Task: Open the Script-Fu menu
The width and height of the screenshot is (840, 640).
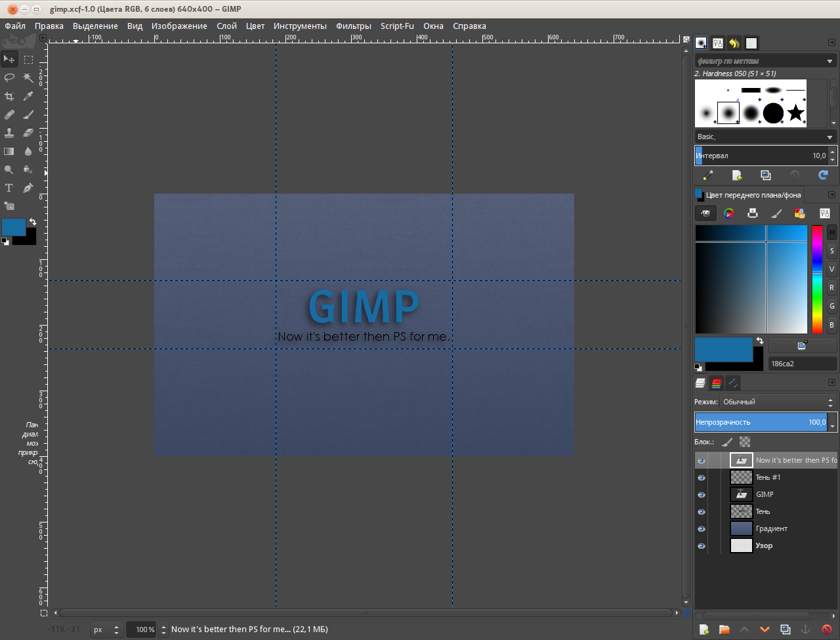Action: 397,26
